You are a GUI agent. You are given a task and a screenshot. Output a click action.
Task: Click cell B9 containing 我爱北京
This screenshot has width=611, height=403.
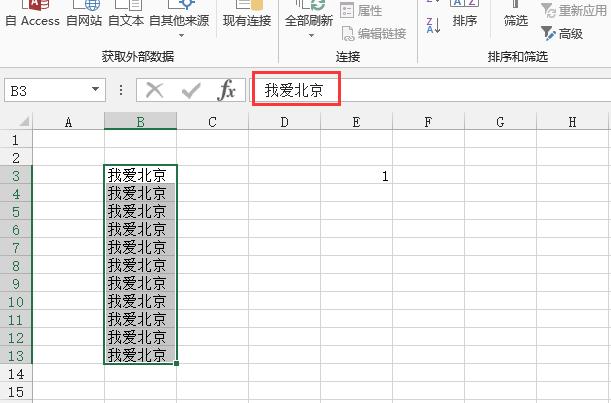tap(141, 283)
